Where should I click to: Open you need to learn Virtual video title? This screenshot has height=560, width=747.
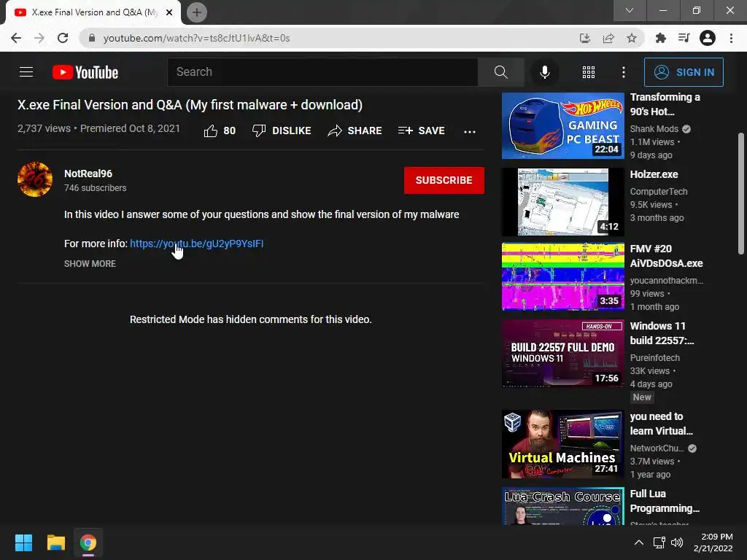(x=661, y=424)
